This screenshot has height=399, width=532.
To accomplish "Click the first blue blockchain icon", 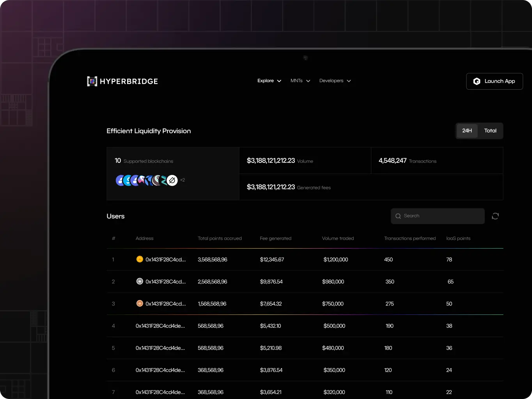I will 121,180.
